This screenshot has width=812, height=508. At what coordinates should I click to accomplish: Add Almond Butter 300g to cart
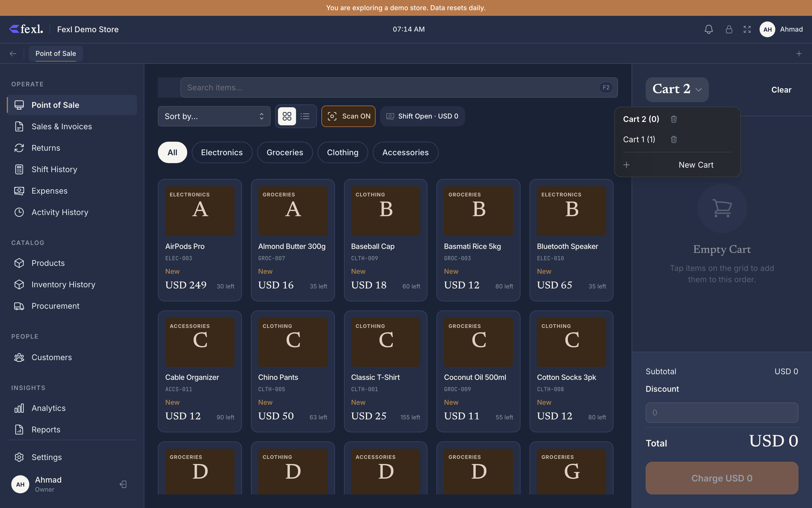coord(293,240)
